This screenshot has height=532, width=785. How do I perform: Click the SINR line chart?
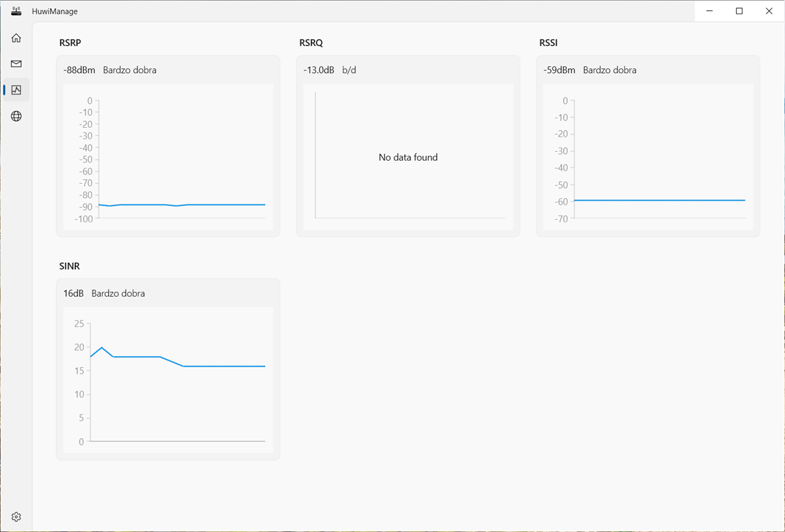click(168, 381)
